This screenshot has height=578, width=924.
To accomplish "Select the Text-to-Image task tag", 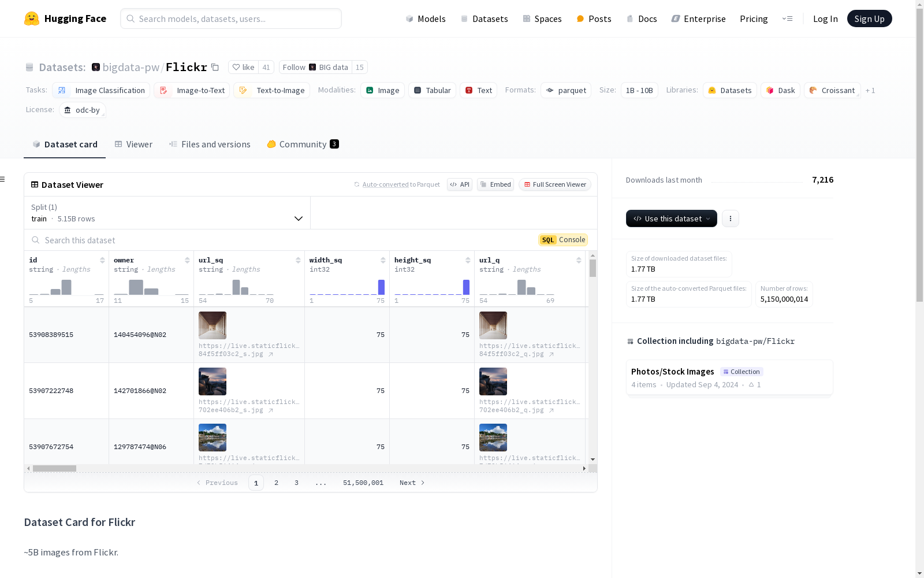I will point(271,90).
